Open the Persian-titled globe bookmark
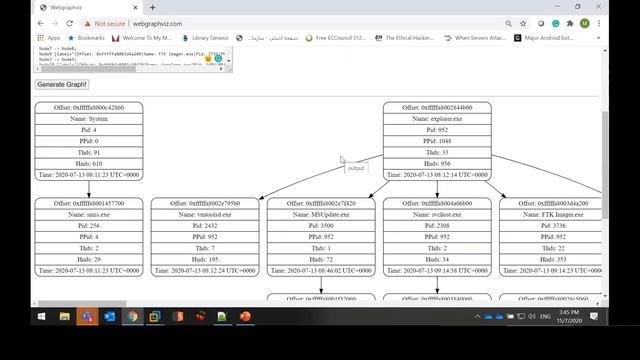Image resolution: width=640 pixels, height=360 pixels. (x=267, y=38)
